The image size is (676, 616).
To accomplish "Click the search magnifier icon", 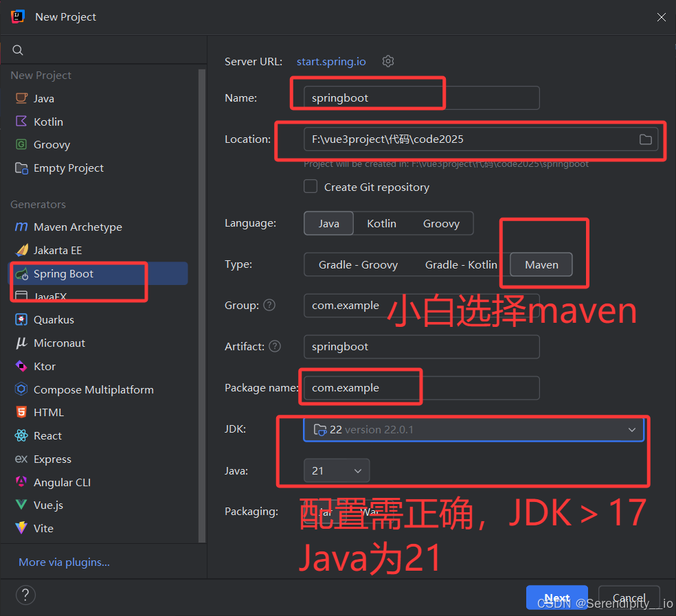I will [18, 50].
